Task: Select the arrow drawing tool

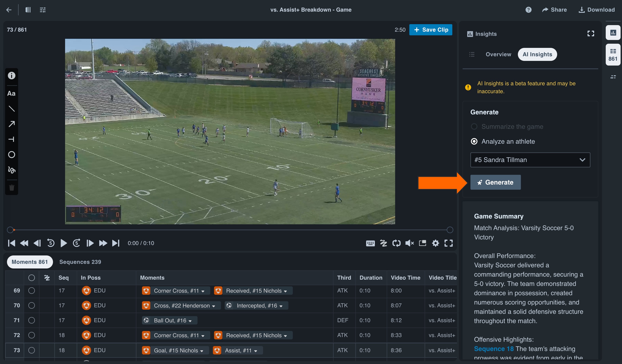Action: click(11, 124)
